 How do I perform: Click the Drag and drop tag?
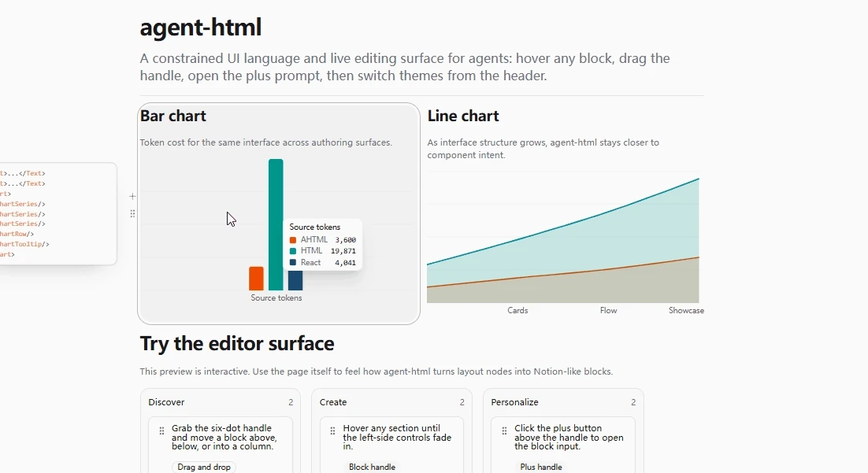point(204,467)
